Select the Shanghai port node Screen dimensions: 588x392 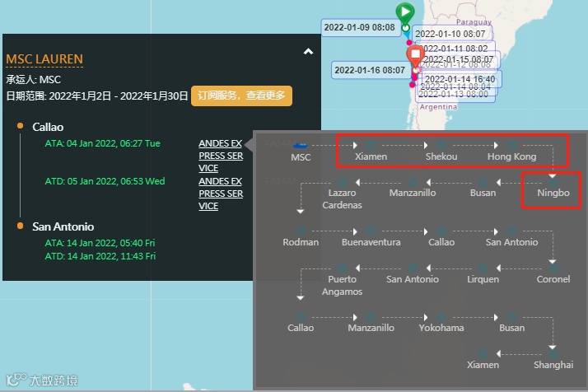coord(553,354)
